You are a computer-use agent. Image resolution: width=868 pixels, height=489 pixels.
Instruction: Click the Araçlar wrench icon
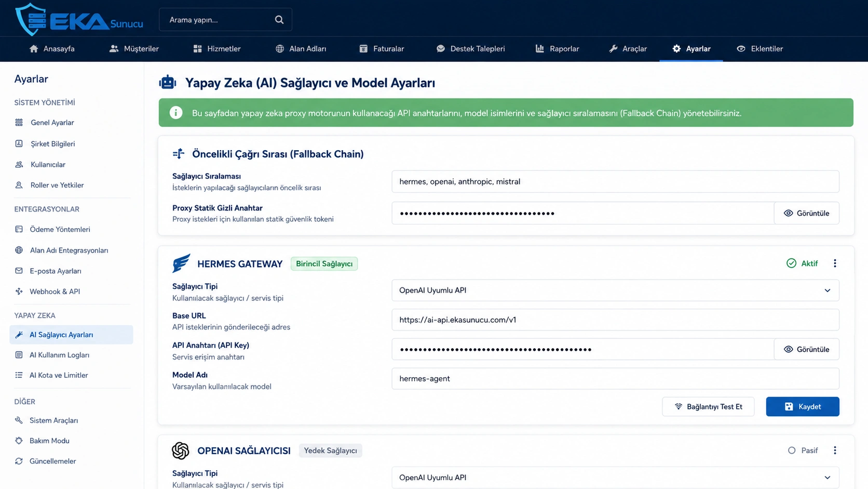613,49
